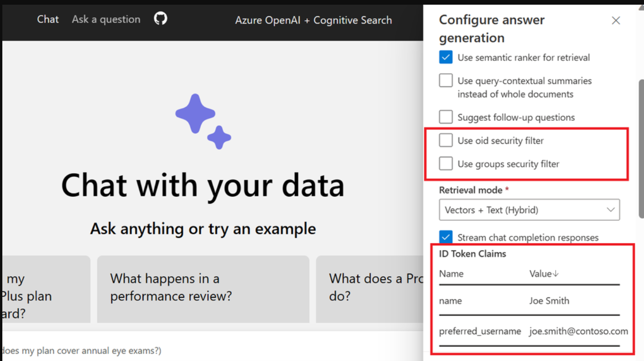Click the Azure OpenAI + Cognitive Search title
Viewport: 644px width, 361px height.
click(x=313, y=20)
